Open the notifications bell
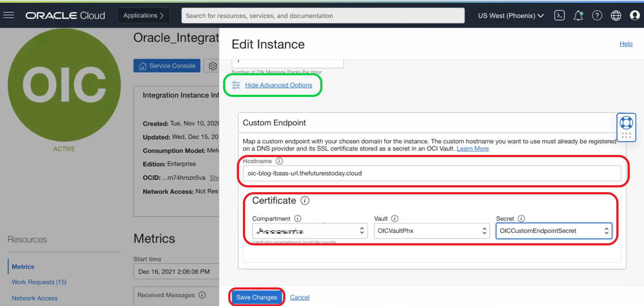 coord(578,16)
